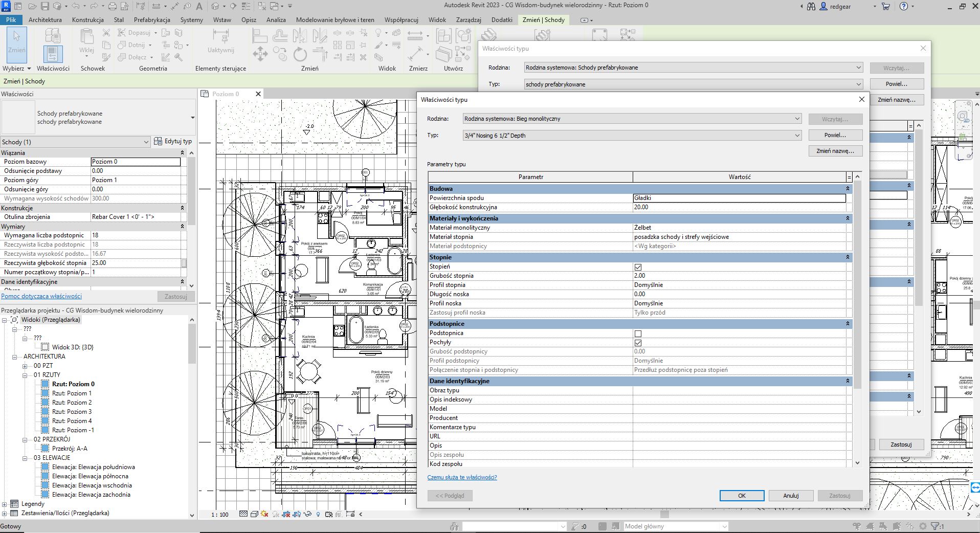This screenshot has width=980, height=533.
Task: Open Rzut: Poziom 2 in project browser
Action: click(x=72, y=403)
